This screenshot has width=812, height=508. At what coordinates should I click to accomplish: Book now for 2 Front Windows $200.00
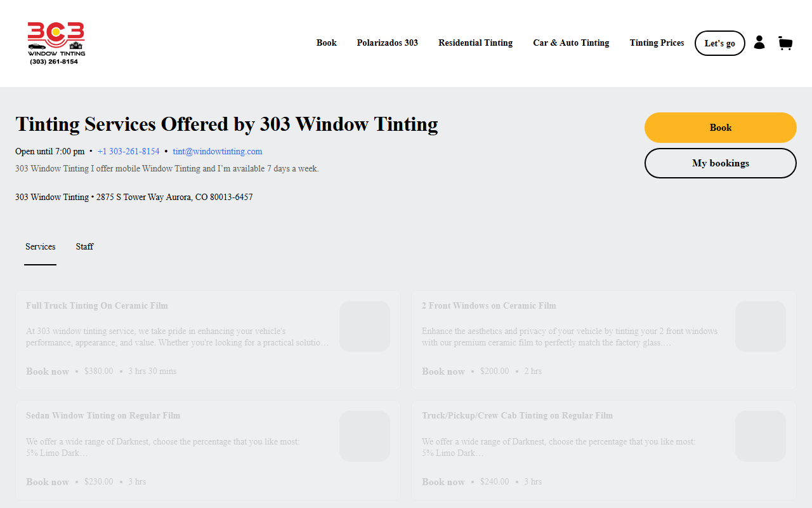point(443,371)
